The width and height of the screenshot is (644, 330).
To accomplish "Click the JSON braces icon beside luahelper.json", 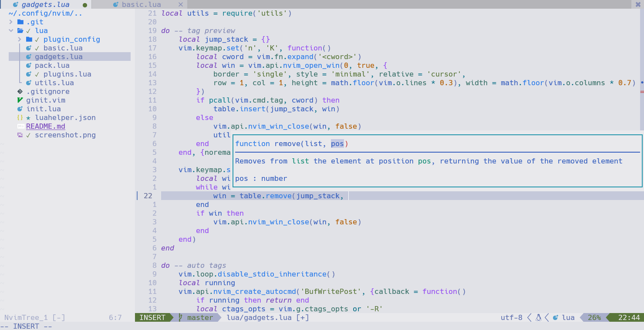I will [20, 117].
